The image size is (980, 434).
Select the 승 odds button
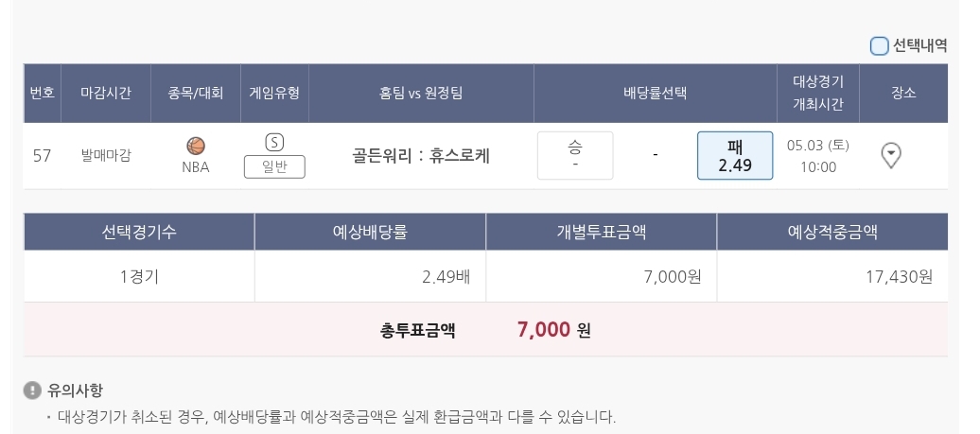(575, 155)
